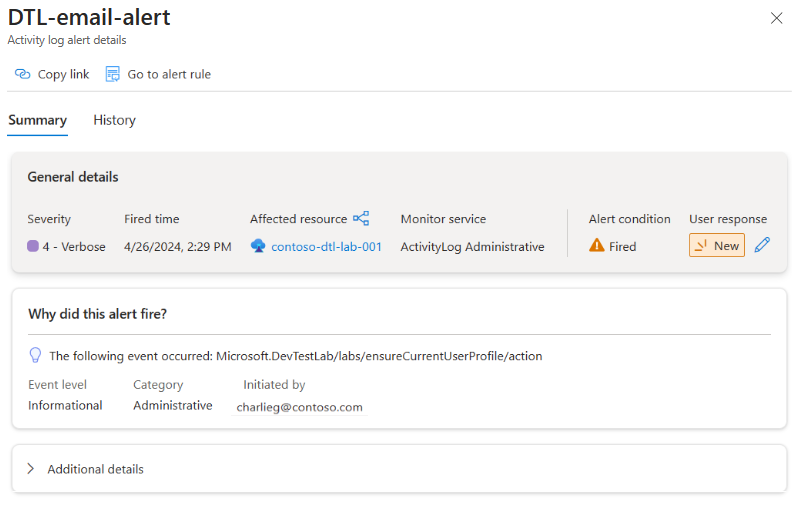
Task: Click the New user response badge
Action: [x=717, y=245]
